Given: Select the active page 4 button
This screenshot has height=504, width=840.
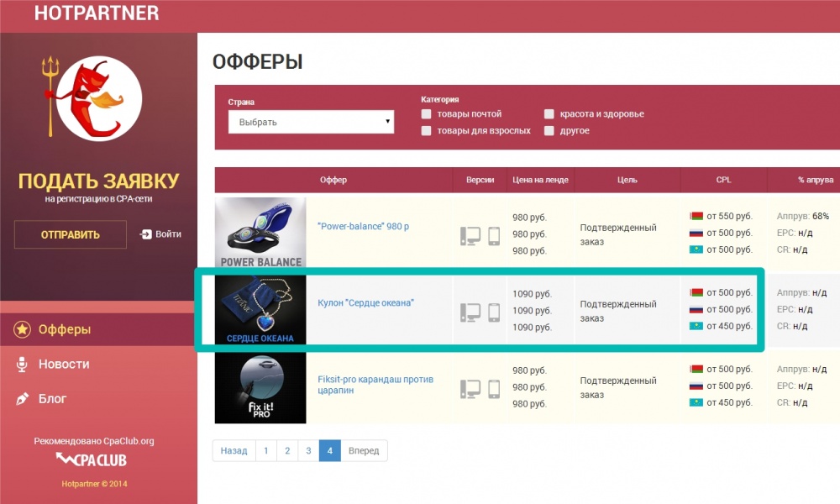Looking at the screenshot, I should coord(330,450).
